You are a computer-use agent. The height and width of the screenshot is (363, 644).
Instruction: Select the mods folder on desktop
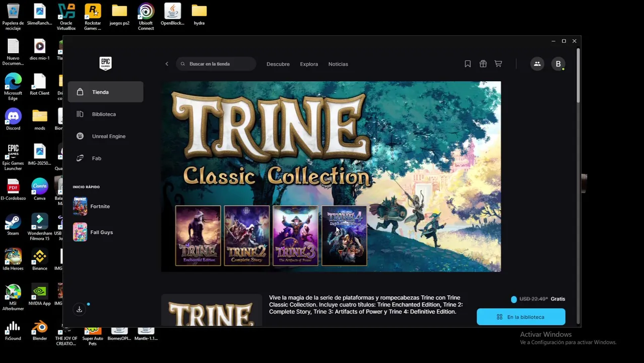(x=39, y=119)
